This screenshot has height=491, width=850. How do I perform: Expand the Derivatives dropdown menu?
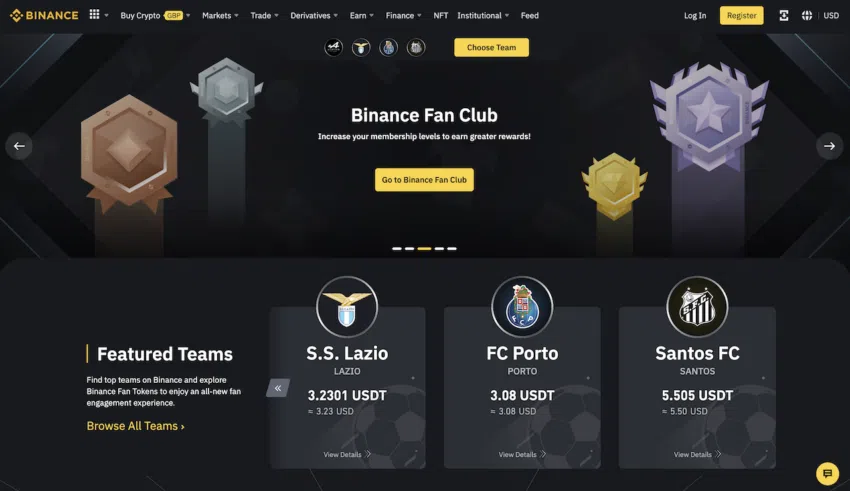click(x=314, y=16)
